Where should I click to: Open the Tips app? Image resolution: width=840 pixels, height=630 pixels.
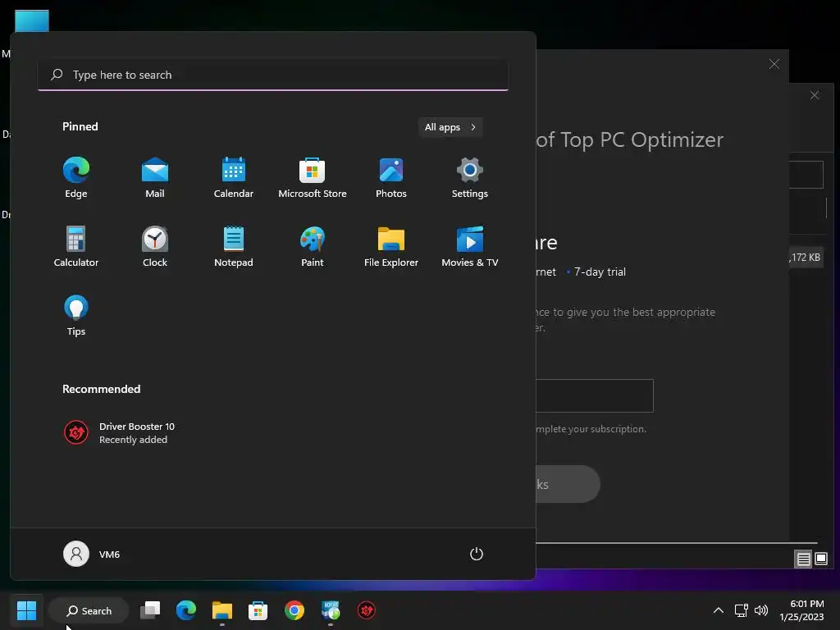point(76,316)
